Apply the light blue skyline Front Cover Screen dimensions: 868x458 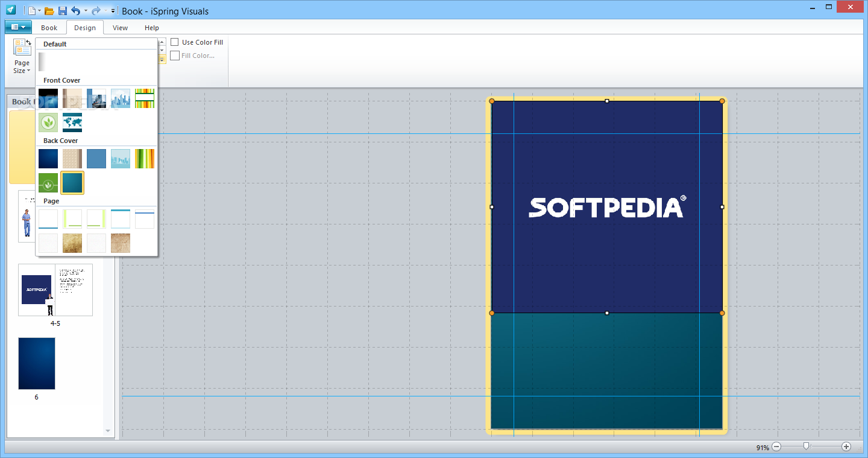[121, 98]
